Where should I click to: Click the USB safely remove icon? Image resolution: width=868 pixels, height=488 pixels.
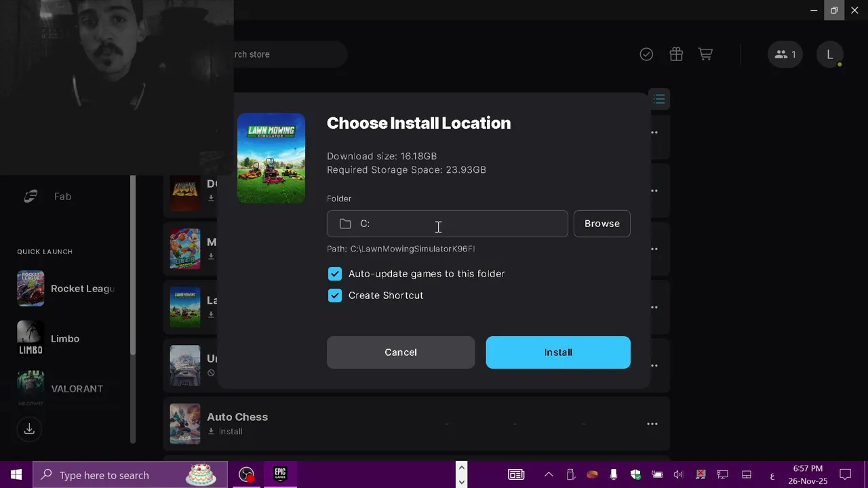(x=570, y=475)
